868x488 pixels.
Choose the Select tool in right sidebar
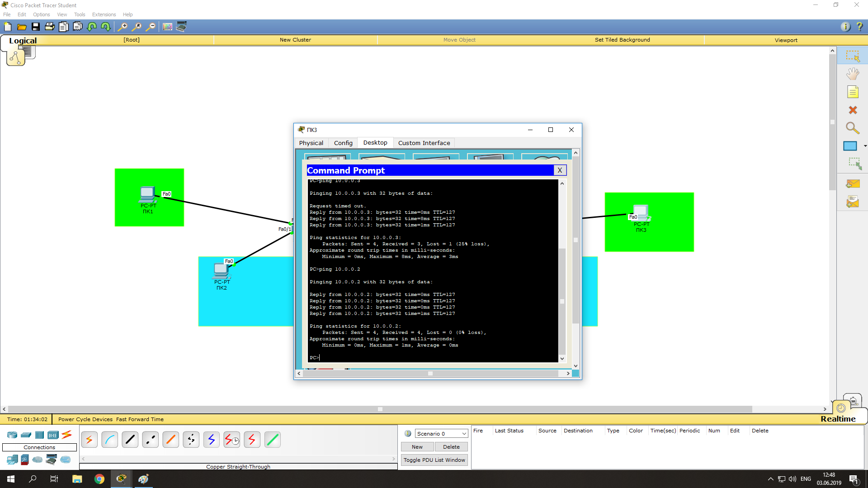[853, 56]
